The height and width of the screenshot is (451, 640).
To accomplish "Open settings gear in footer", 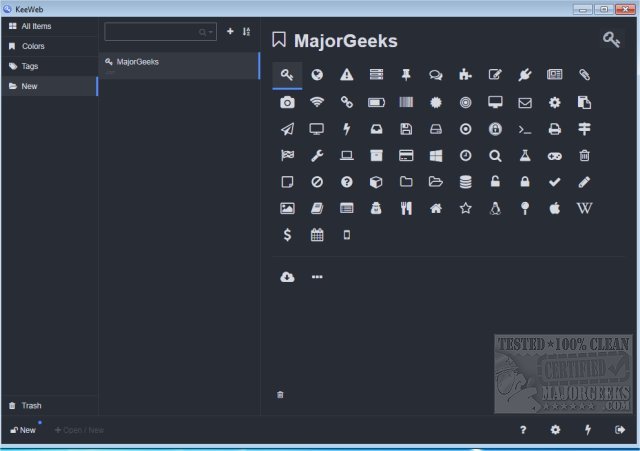I will point(555,429).
